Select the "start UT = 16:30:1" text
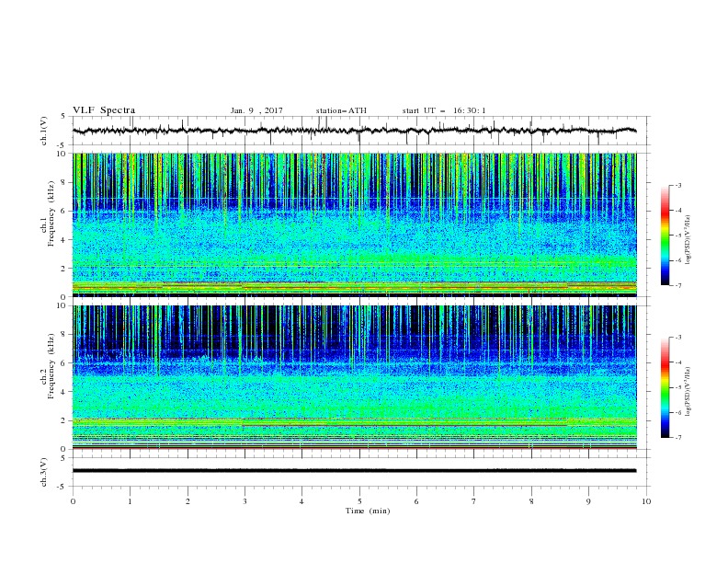Screen dimensions: 728x563 (x=444, y=110)
